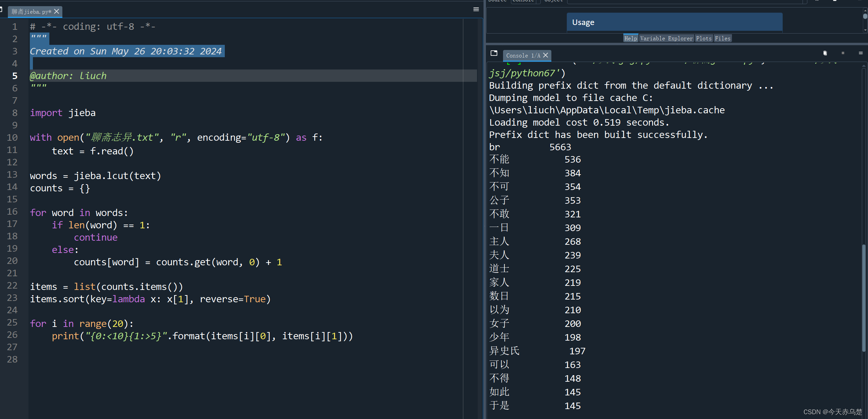This screenshot has height=419, width=868.
Task: Click line number 13 in the editor
Action: pos(12,175)
